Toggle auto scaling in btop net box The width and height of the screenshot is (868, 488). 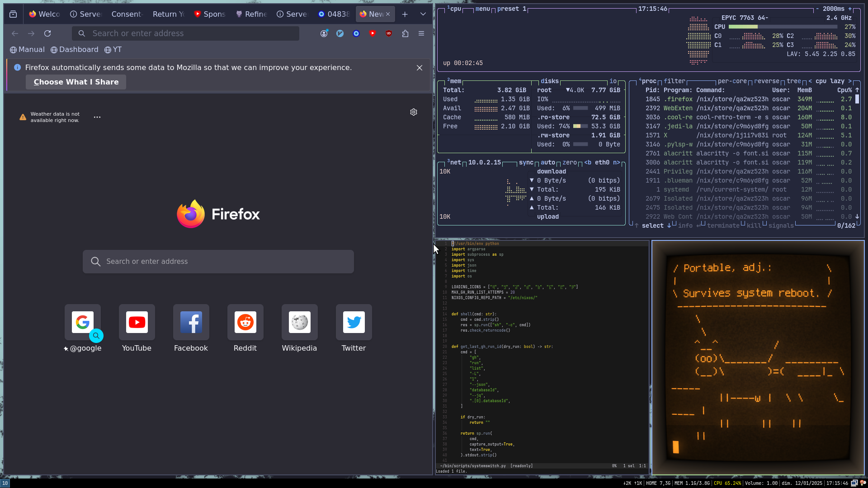[548, 163]
